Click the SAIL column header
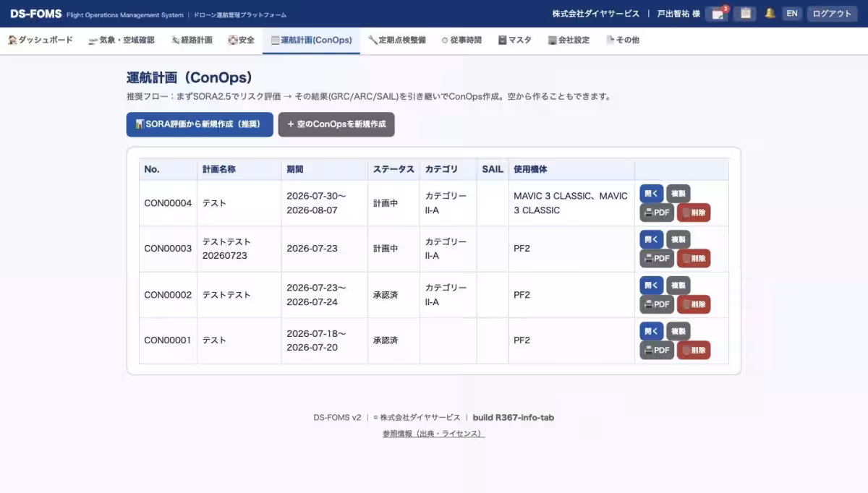Image resolution: width=868 pixels, height=493 pixels. coord(493,169)
